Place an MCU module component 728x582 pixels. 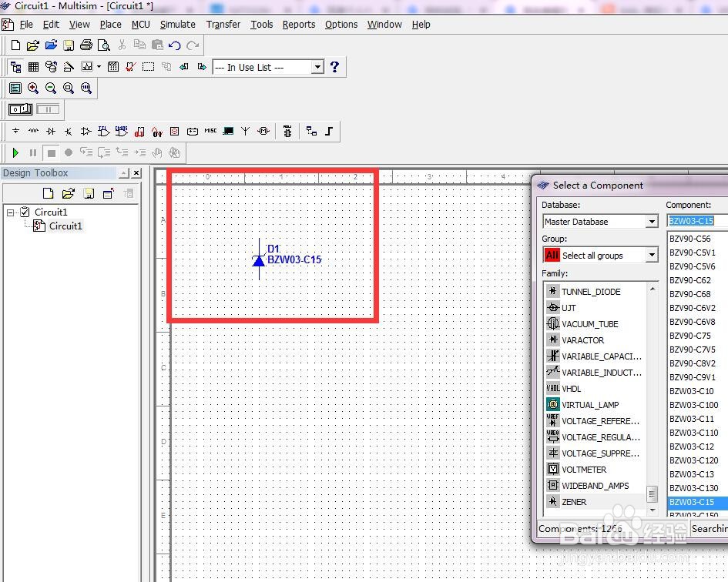tap(288, 132)
